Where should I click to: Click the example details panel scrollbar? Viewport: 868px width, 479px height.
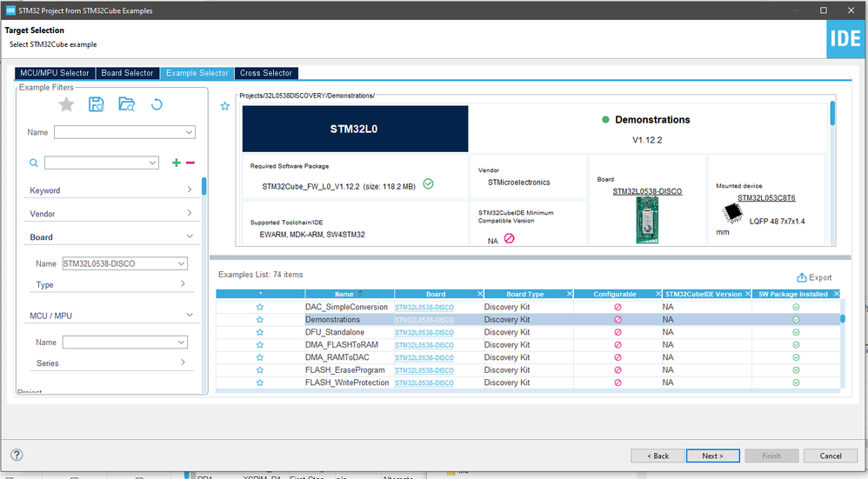(832, 113)
